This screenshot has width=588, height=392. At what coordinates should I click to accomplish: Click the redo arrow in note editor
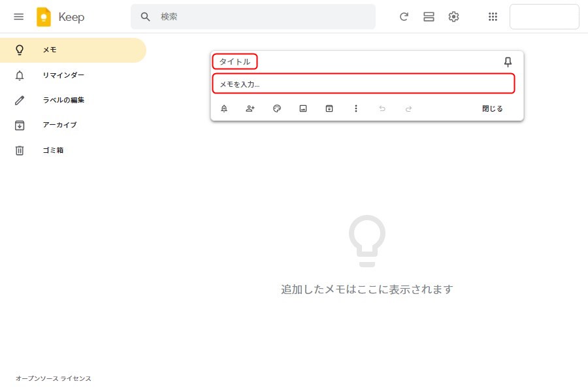click(x=409, y=108)
